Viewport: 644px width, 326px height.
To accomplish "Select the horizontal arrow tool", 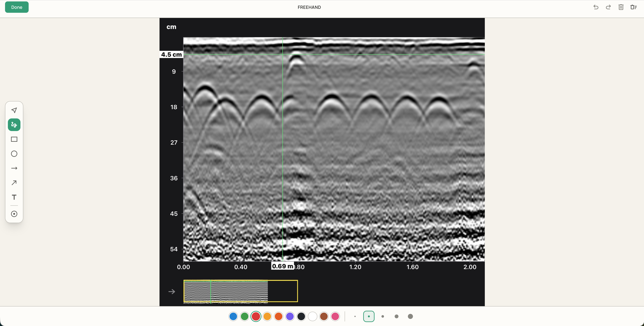I will point(14,168).
